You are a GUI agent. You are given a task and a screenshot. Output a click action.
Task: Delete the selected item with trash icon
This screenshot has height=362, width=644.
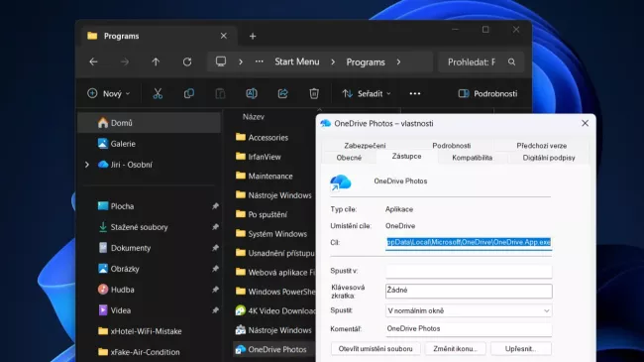(314, 94)
